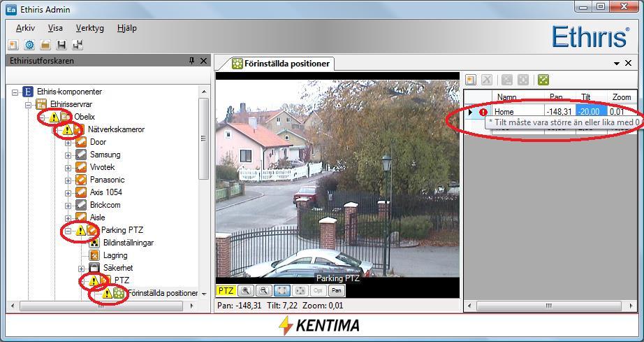Click the Parking PTZ camera video view
644x342 pixels.
point(337,178)
